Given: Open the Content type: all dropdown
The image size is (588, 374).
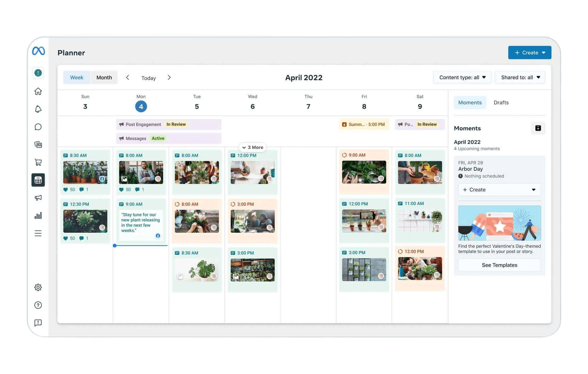Looking at the screenshot, I should pyautogui.click(x=462, y=78).
